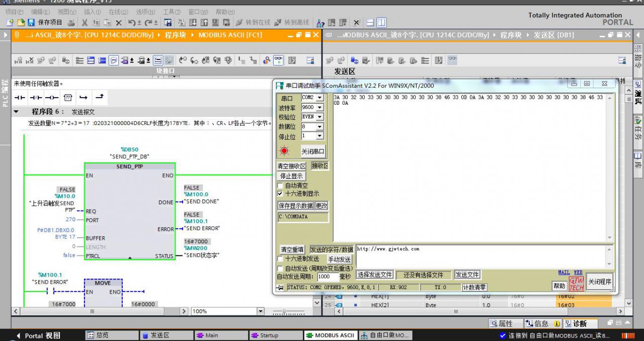Uncheck the hex display (十六进制显示) checkbox

click(x=280, y=193)
